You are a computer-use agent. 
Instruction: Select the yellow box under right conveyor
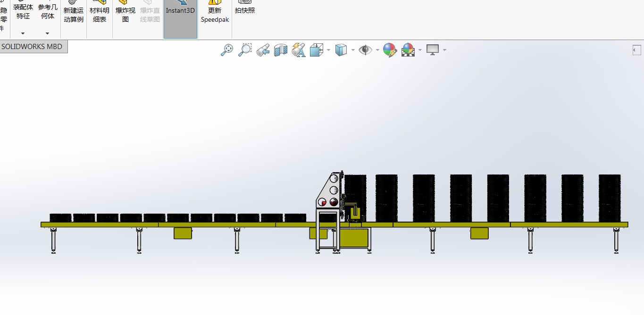479,233
